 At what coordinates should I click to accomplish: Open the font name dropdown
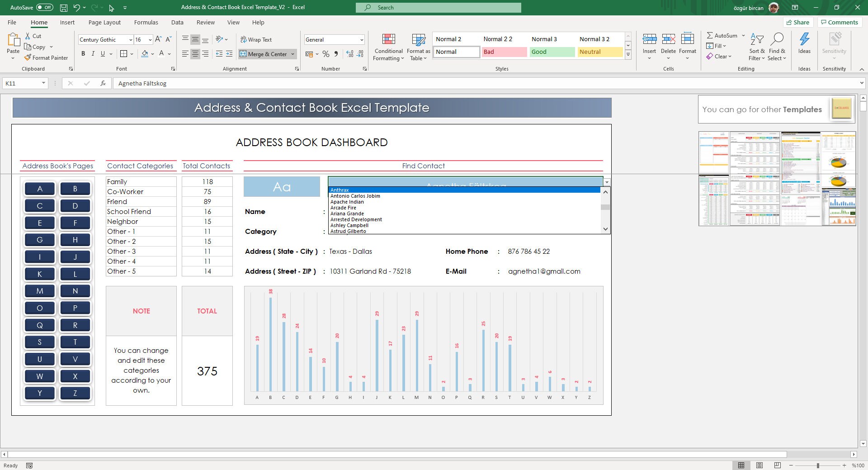pos(130,39)
